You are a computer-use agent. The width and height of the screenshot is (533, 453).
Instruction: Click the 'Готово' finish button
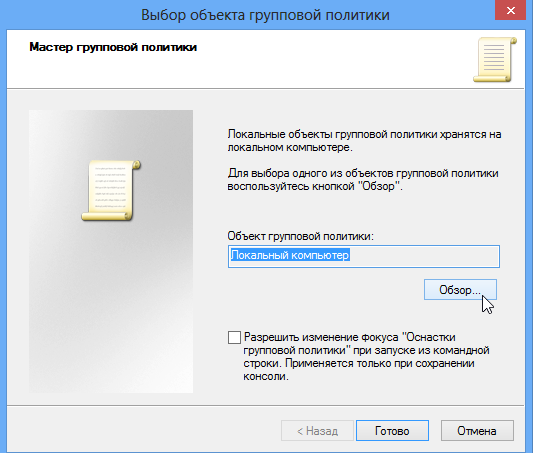click(x=392, y=431)
